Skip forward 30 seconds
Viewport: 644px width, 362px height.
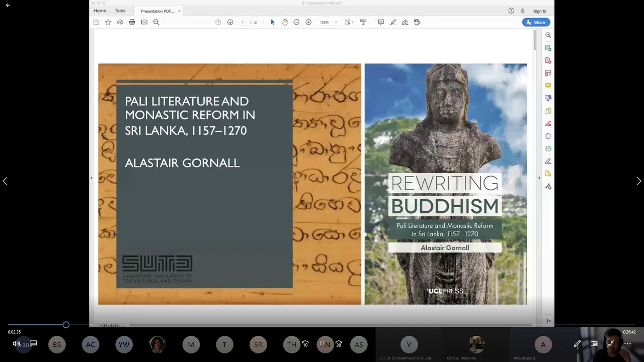[339, 344]
